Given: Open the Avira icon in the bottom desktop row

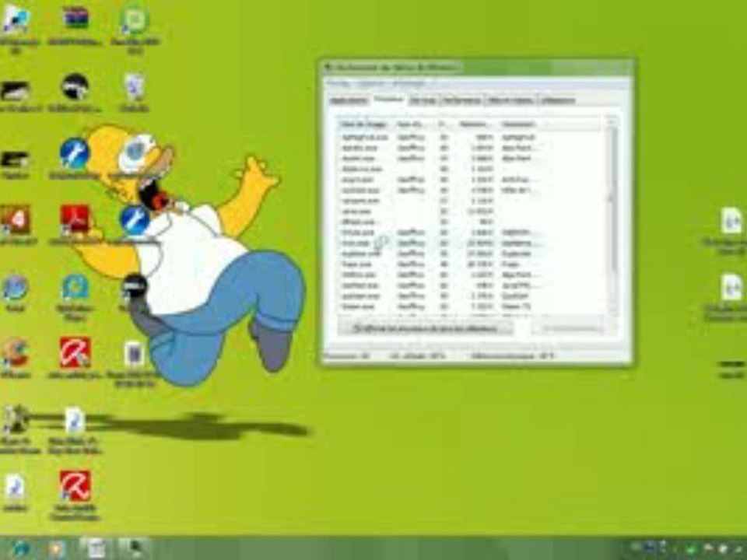Looking at the screenshot, I should pos(75,485).
